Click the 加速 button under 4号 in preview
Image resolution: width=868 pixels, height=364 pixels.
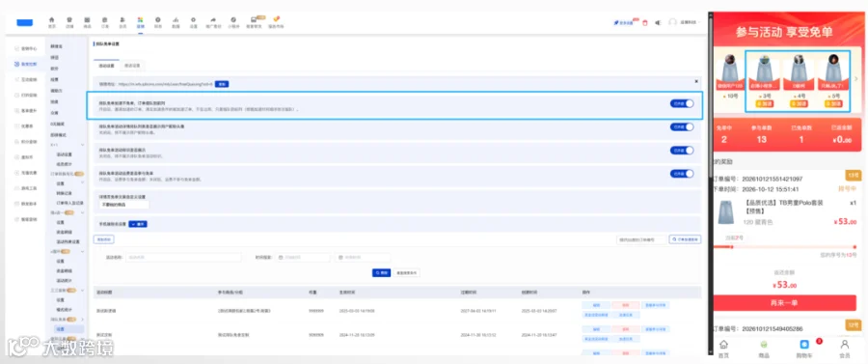click(x=798, y=103)
